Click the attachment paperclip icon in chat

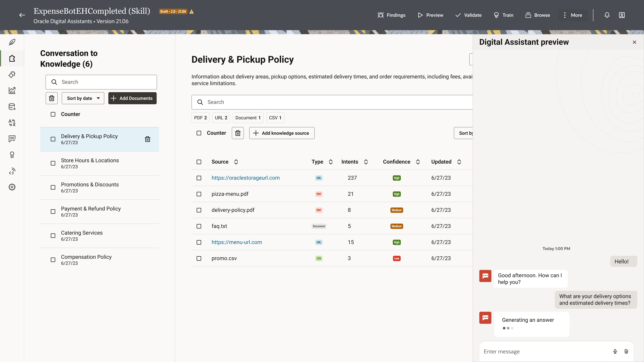(626, 351)
